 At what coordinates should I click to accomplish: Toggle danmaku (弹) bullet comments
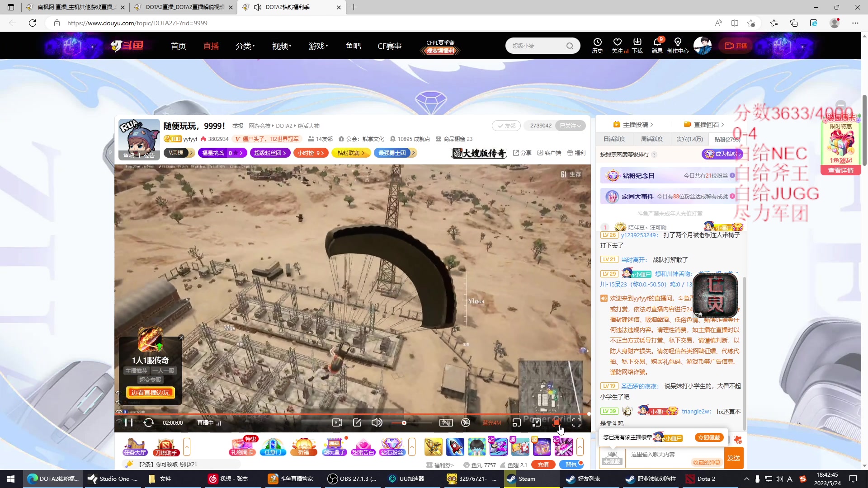tap(466, 422)
